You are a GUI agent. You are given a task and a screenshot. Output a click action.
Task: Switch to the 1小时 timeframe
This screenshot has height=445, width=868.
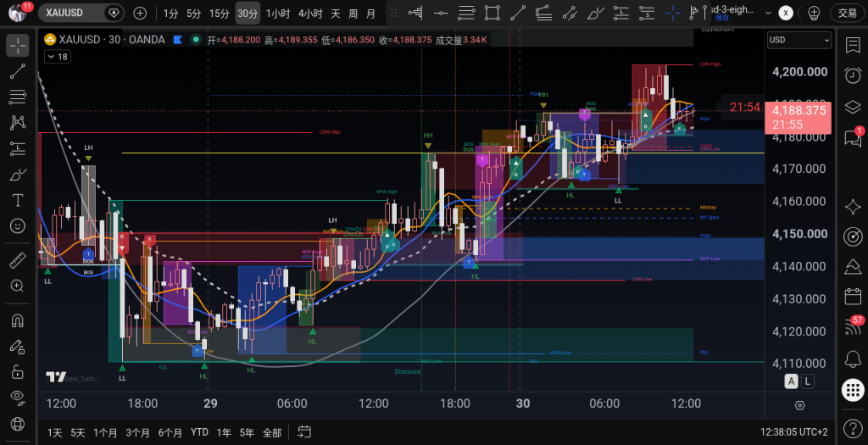point(278,14)
